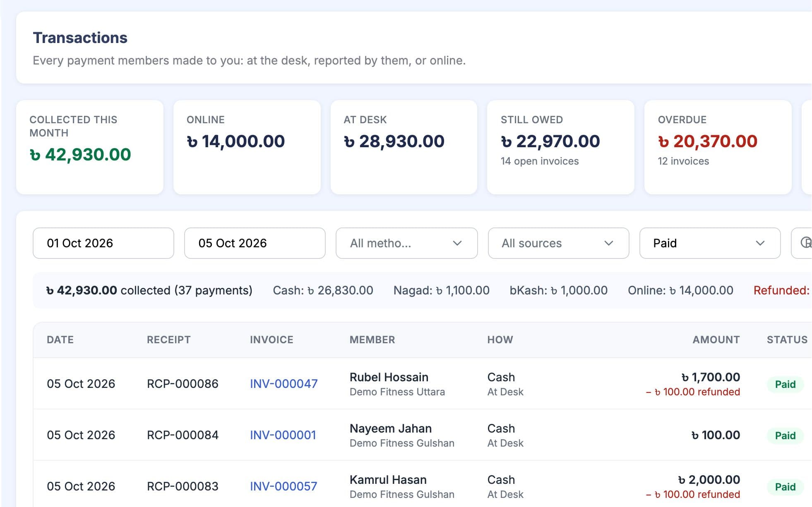This screenshot has height=507, width=812.
Task: Click the red Refunded label in summary
Action: (781, 290)
